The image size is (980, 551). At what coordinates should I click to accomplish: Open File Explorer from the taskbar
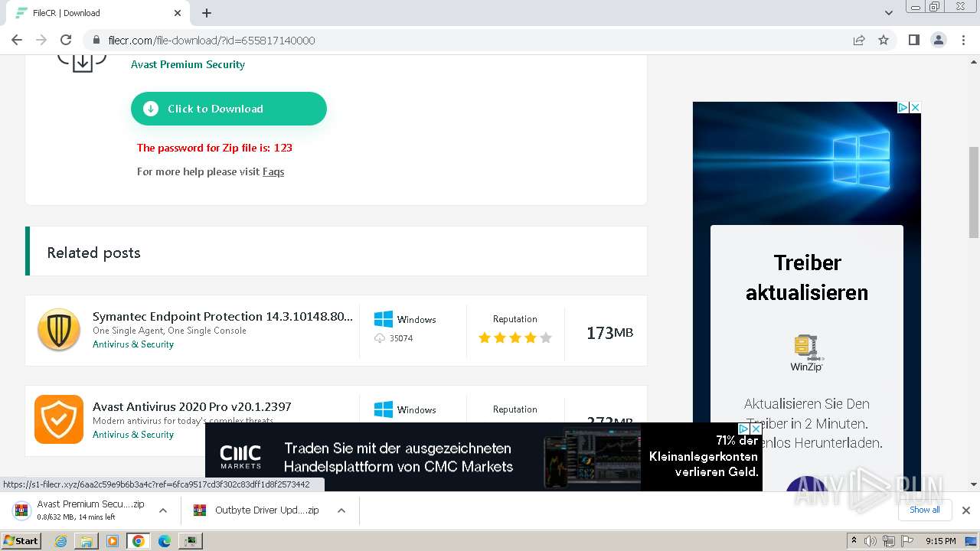87,541
